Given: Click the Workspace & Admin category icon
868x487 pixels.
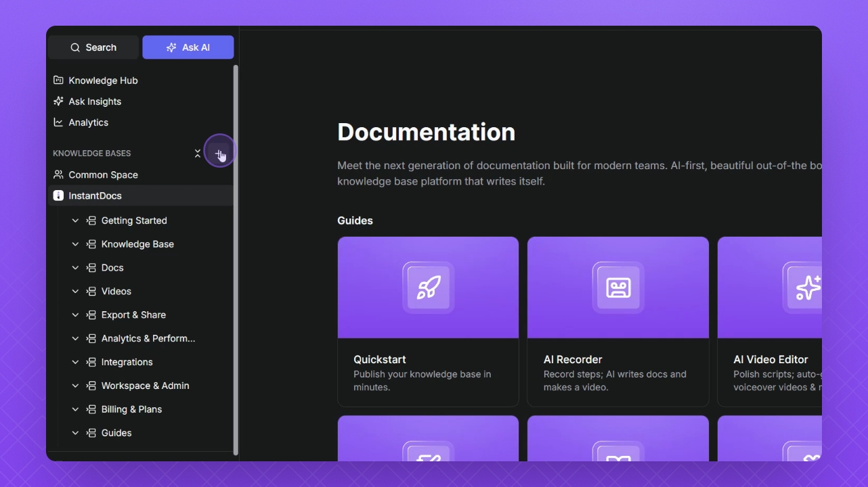Looking at the screenshot, I should (x=91, y=386).
